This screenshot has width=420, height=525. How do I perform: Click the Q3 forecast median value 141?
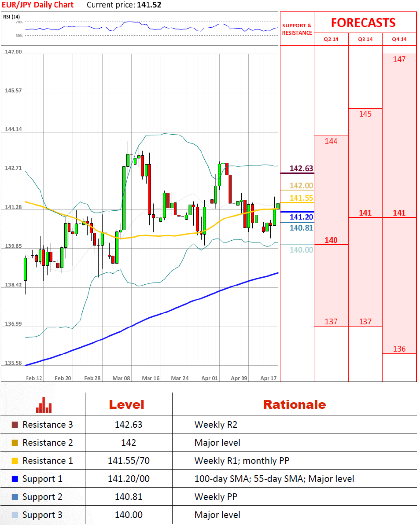[365, 213]
